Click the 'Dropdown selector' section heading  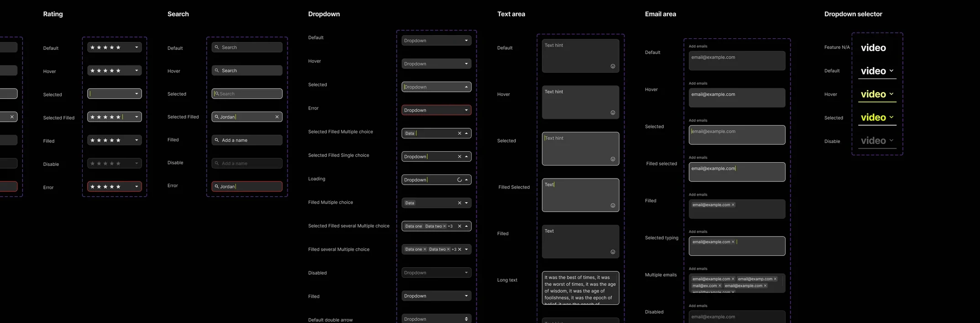point(853,14)
